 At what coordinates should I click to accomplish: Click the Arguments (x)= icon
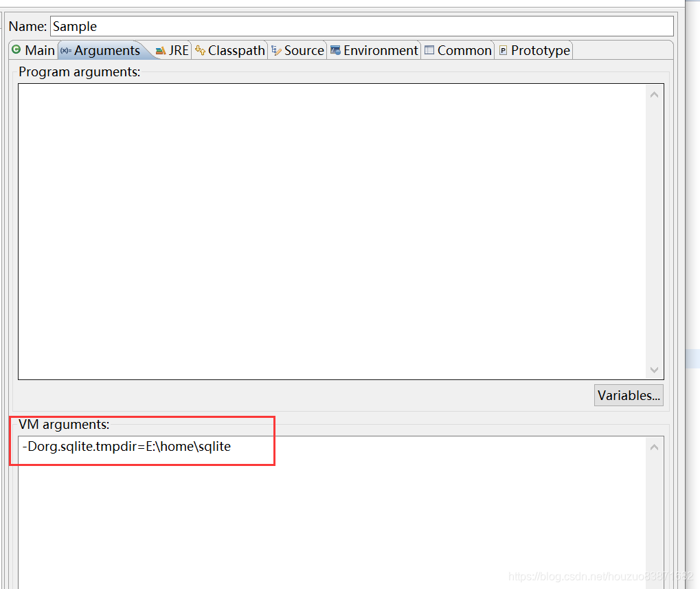pos(66,50)
